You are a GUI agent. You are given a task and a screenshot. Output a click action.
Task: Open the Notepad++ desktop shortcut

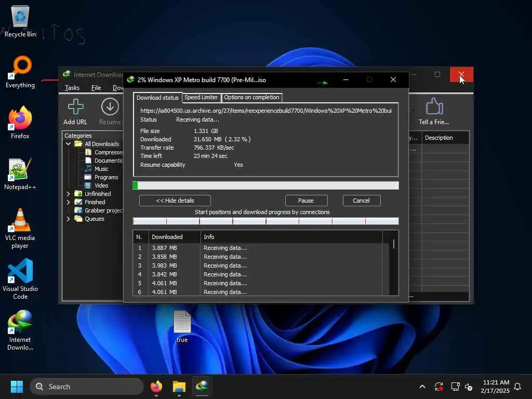coord(20,174)
